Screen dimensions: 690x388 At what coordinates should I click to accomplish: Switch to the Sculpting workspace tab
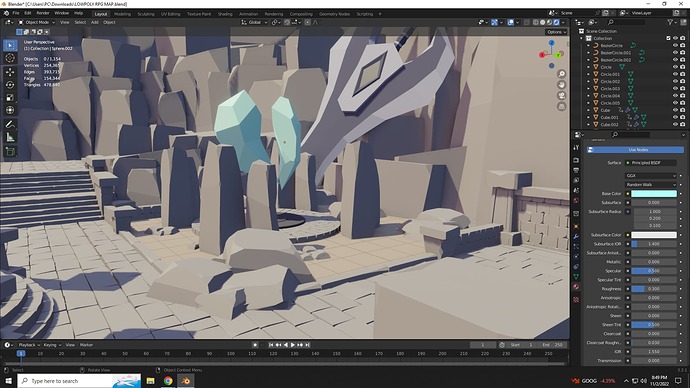tap(146, 14)
